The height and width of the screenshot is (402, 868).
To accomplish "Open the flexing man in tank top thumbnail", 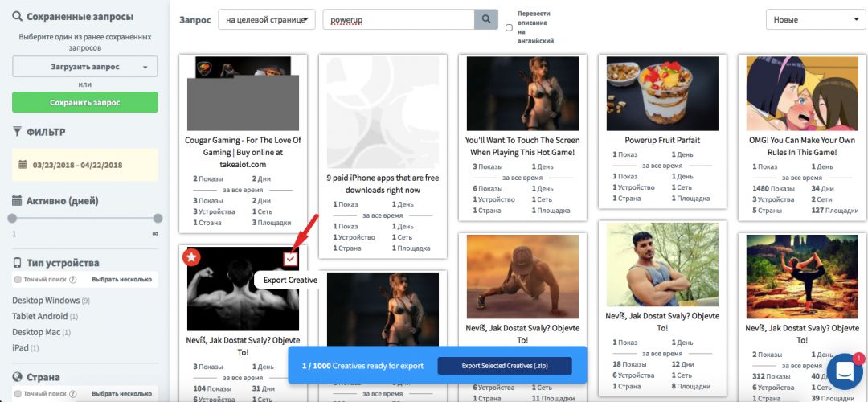I will pos(662,265).
